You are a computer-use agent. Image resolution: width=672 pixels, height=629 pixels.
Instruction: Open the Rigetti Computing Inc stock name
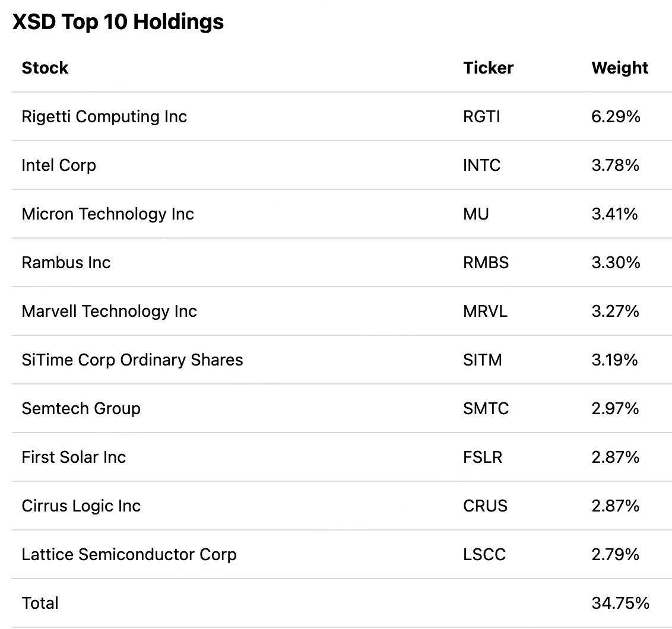104,116
